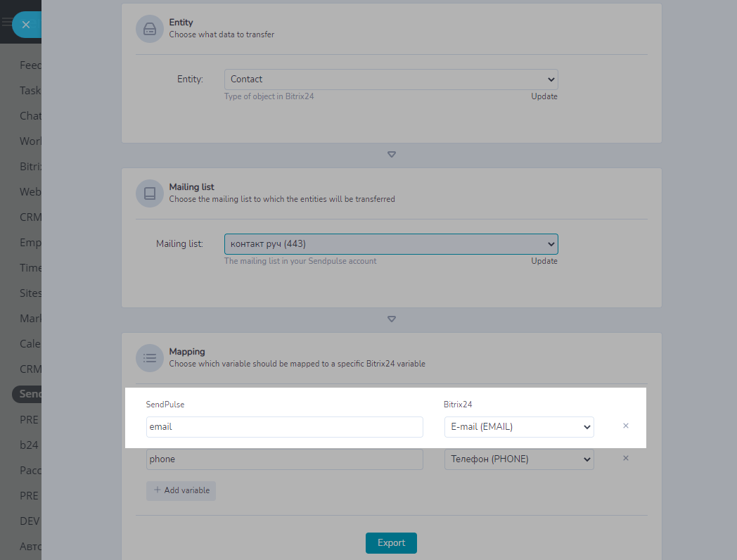Open Chat in the left sidebar menu
Screen dimensions: 737x560
point(30,116)
